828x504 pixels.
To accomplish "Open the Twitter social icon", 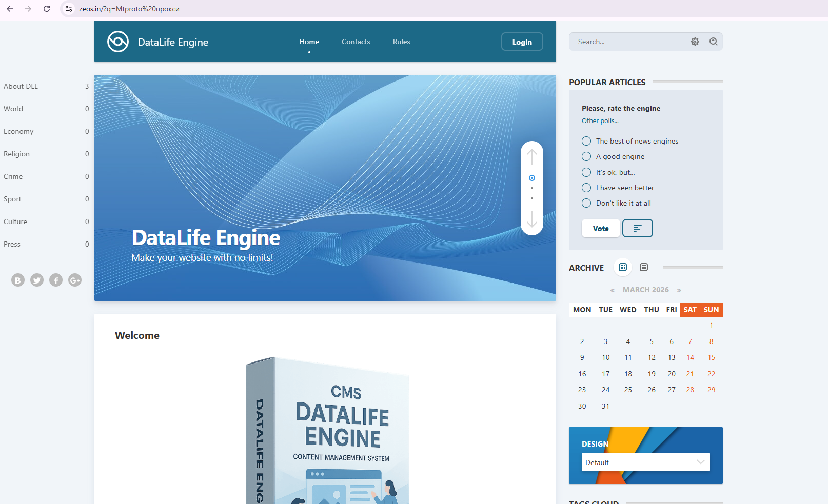I will [x=37, y=280].
